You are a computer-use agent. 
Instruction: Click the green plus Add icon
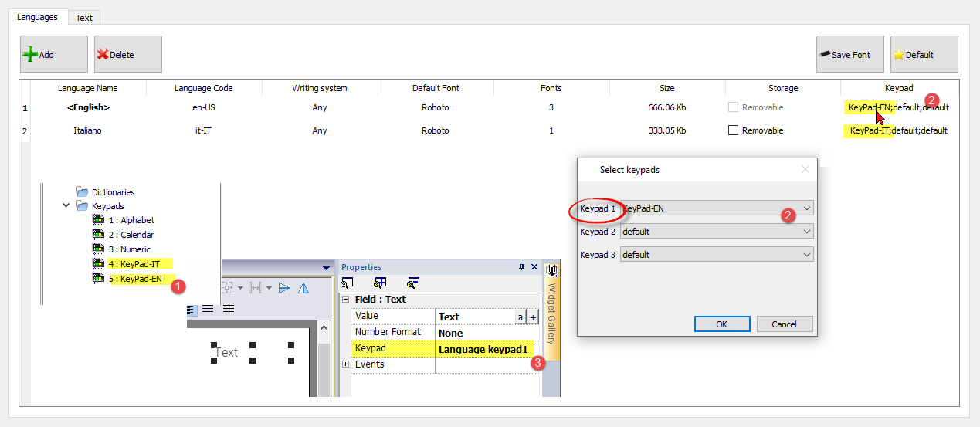click(30, 55)
